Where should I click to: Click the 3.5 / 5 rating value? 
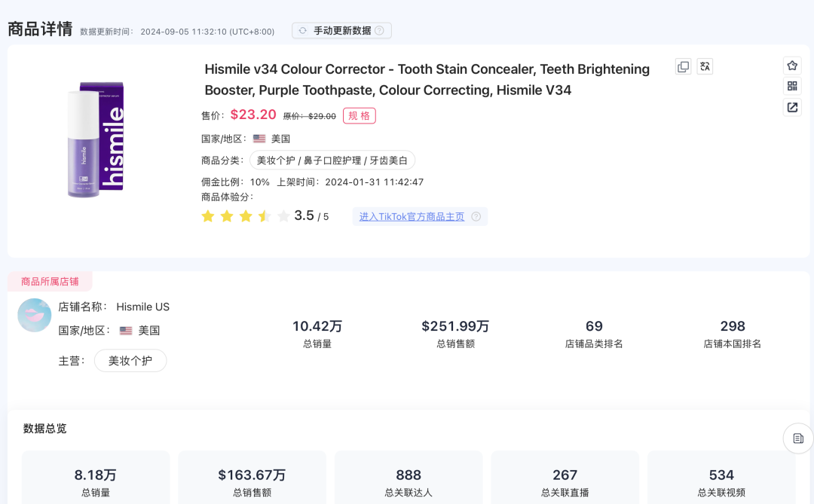[311, 215]
